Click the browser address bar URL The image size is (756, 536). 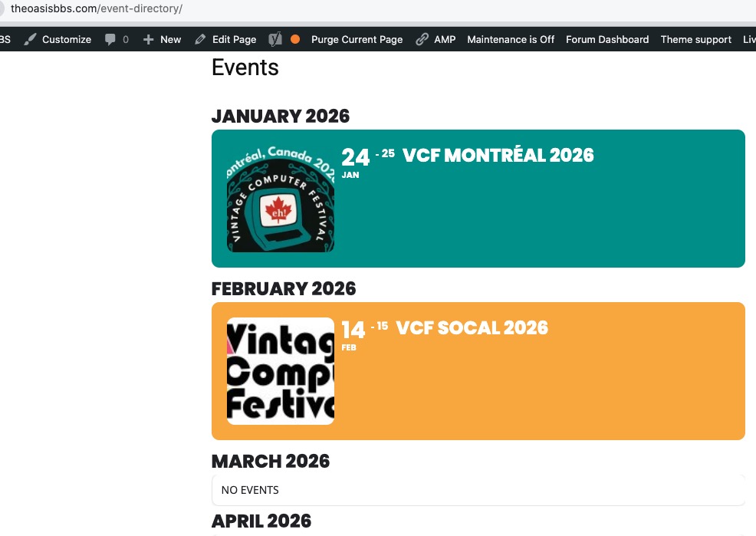point(97,10)
